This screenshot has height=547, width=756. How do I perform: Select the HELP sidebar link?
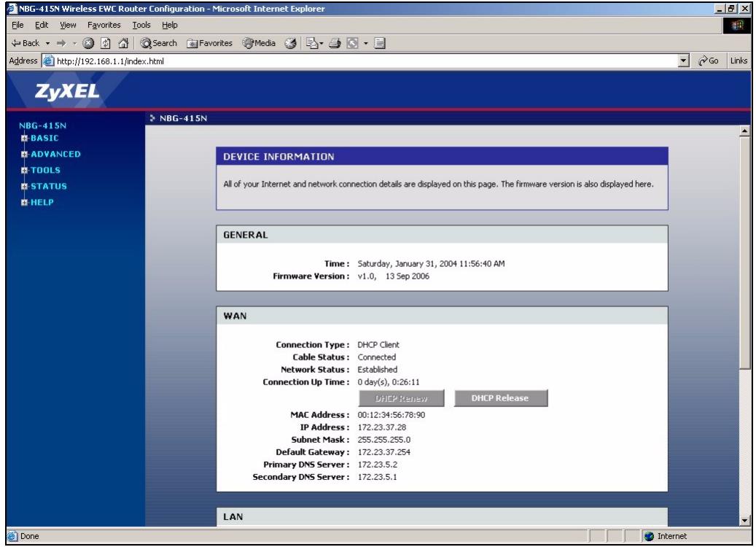(42, 202)
